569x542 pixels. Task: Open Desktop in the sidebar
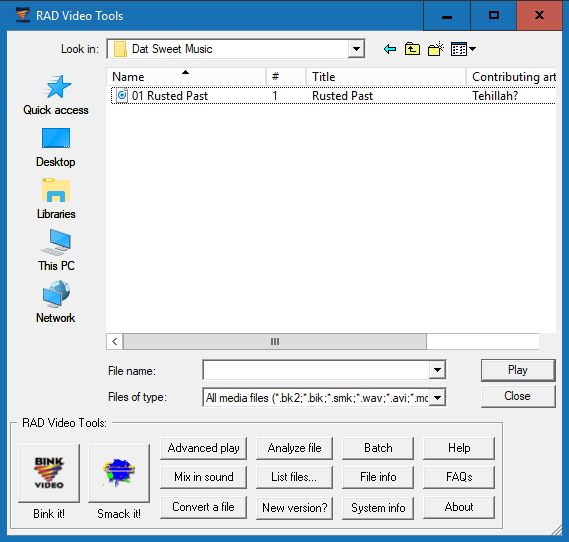(56, 147)
